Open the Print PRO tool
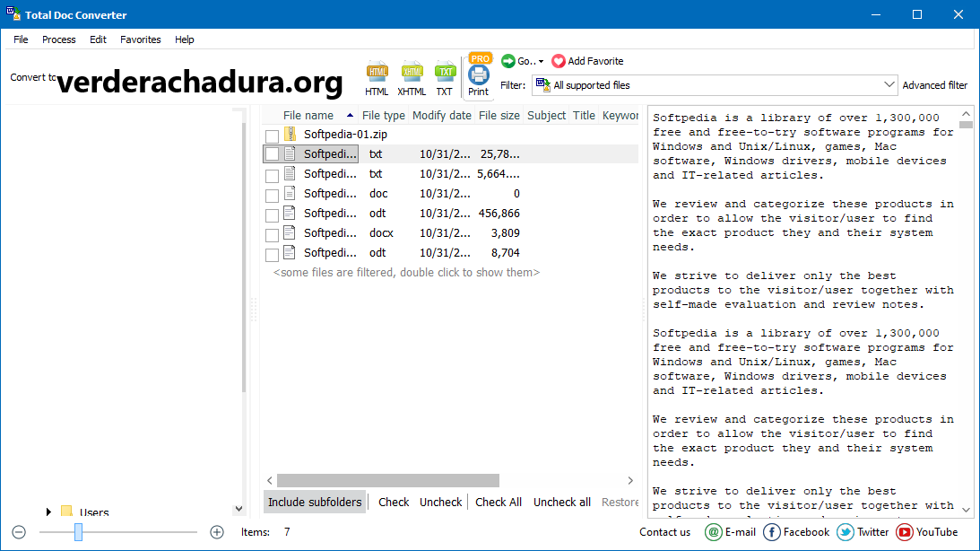The height and width of the screenshot is (551, 980). point(479,74)
